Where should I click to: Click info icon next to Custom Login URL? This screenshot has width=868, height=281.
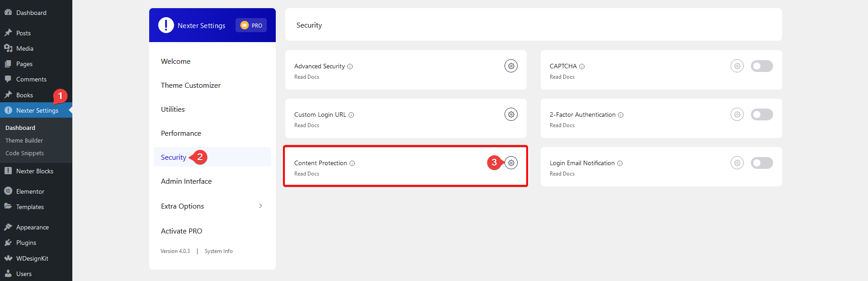pos(351,115)
